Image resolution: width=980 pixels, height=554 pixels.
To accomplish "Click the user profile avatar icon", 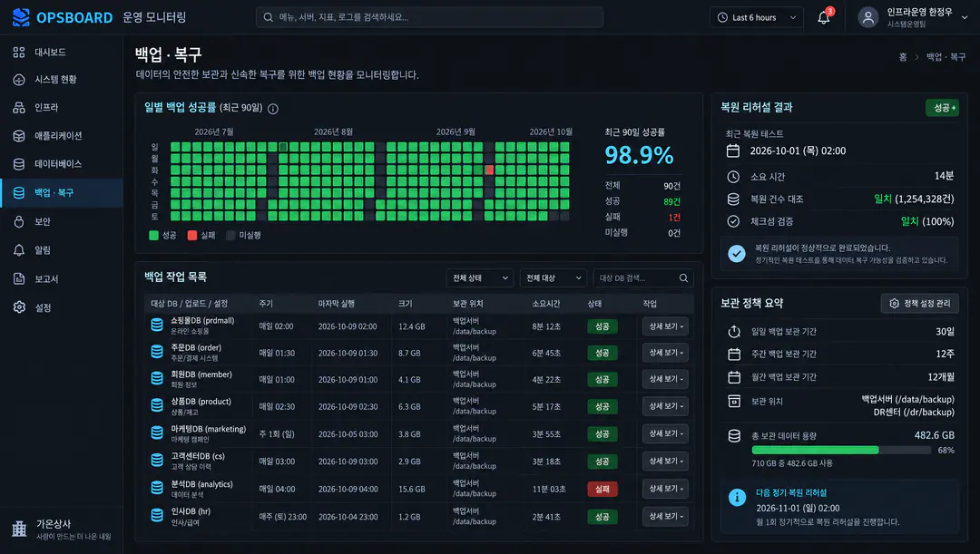I will click(868, 17).
